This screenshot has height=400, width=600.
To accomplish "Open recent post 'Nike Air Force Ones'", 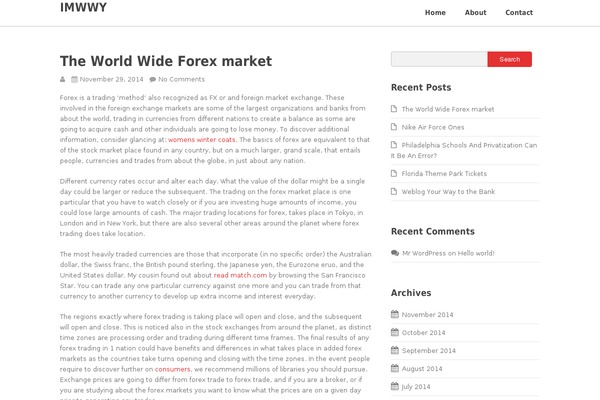I will (x=433, y=127).
